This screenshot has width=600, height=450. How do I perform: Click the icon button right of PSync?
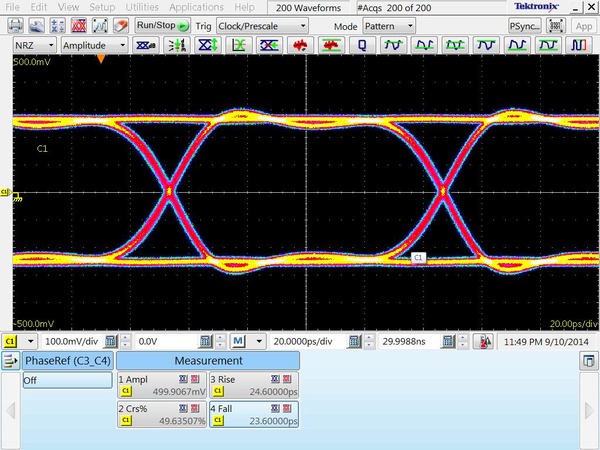[558, 25]
